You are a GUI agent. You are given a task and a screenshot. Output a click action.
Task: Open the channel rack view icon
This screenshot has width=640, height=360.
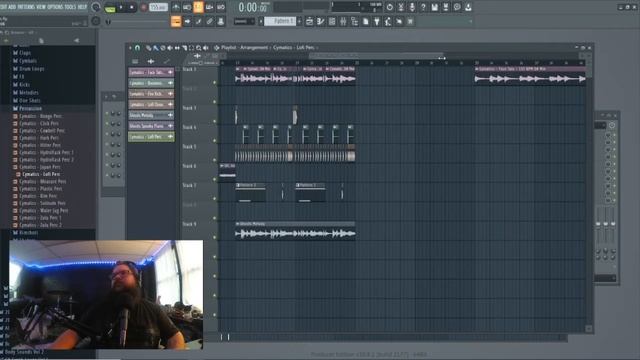click(x=332, y=21)
